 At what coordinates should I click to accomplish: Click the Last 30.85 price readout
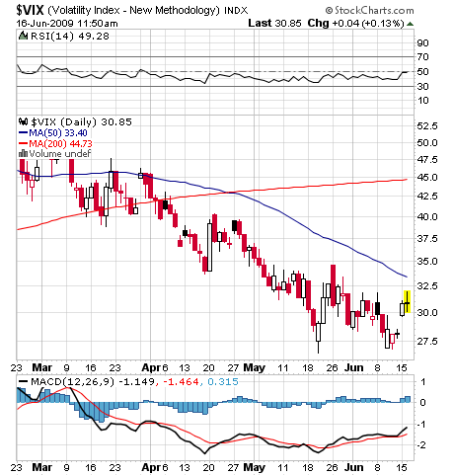click(x=274, y=23)
